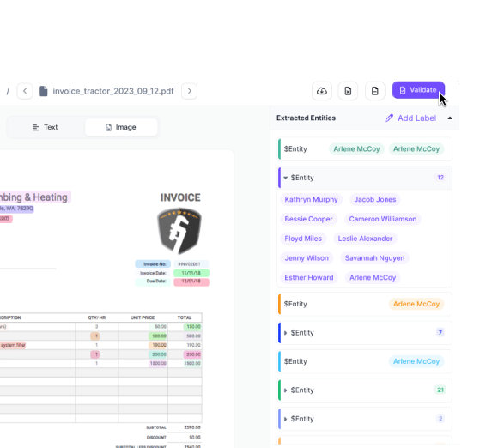
Task: Click the green highlighted invoice date 11/11/18
Action: pyautogui.click(x=191, y=273)
